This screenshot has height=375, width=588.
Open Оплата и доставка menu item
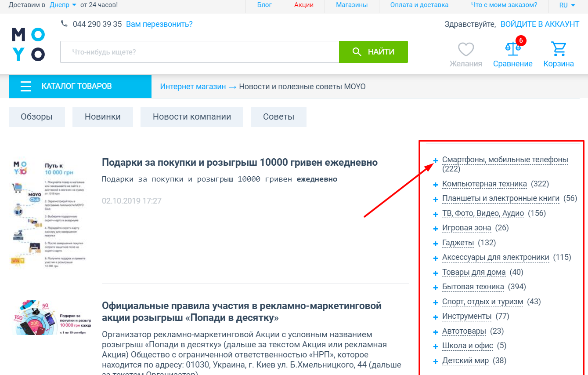[x=419, y=5]
